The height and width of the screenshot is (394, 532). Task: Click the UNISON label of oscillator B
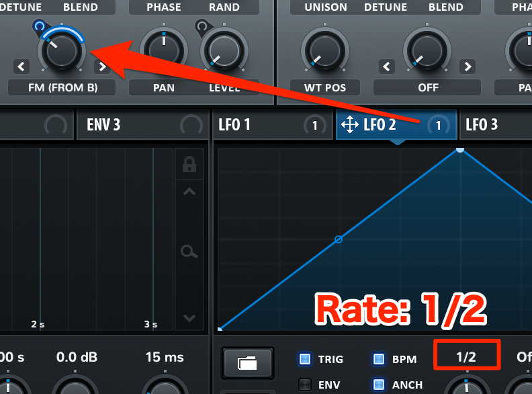pos(325,7)
